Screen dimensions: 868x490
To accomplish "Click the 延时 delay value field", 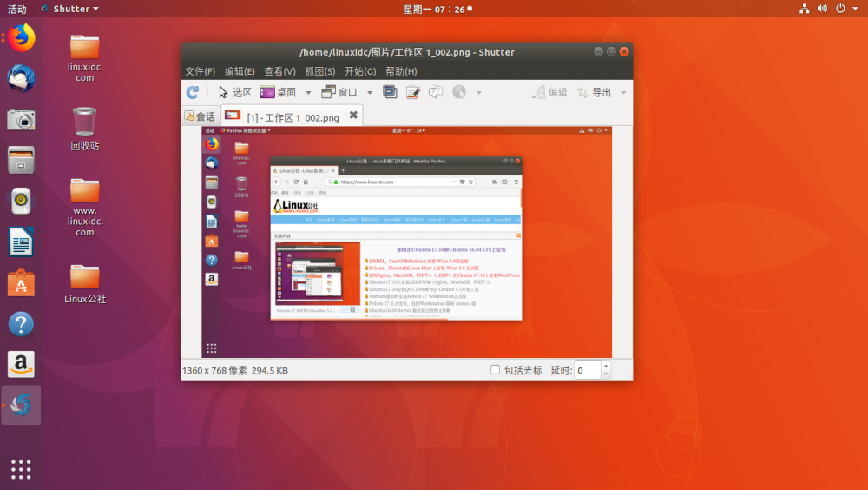I will tap(588, 370).
